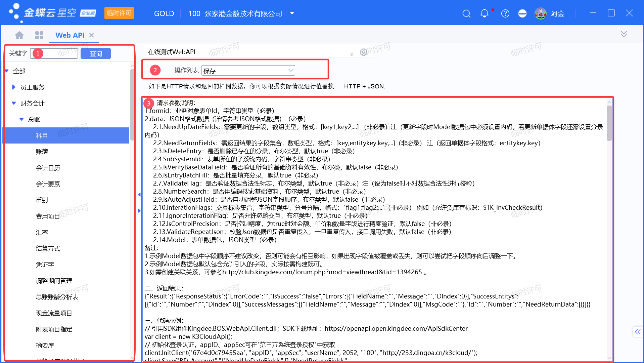The width and height of the screenshot is (644, 363).
Task: Collapse the 总账 node
Action: (21, 119)
